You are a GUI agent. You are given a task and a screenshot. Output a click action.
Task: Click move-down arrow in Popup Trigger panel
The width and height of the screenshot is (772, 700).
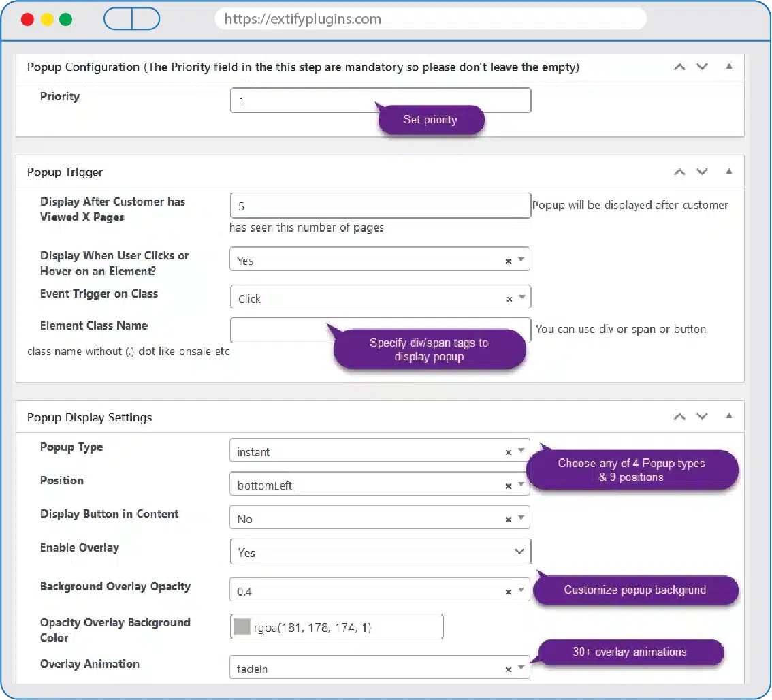pyautogui.click(x=702, y=172)
